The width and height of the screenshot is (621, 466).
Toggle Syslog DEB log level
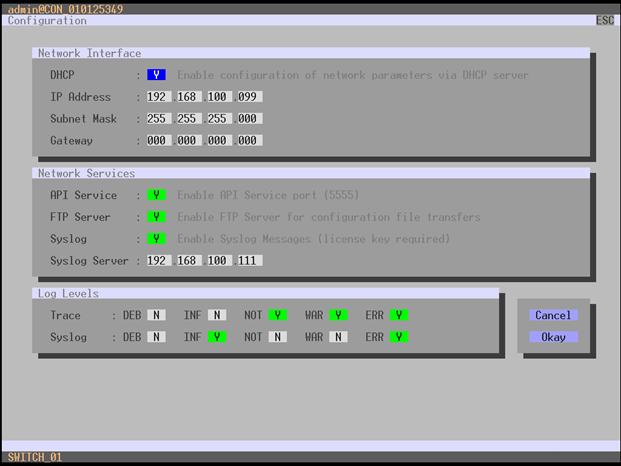click(156, 337)
